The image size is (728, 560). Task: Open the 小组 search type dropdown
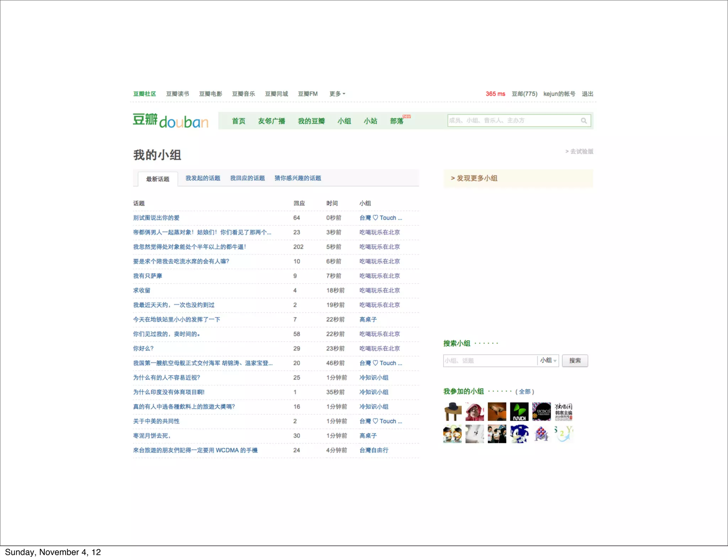click(x=548, y=361)
